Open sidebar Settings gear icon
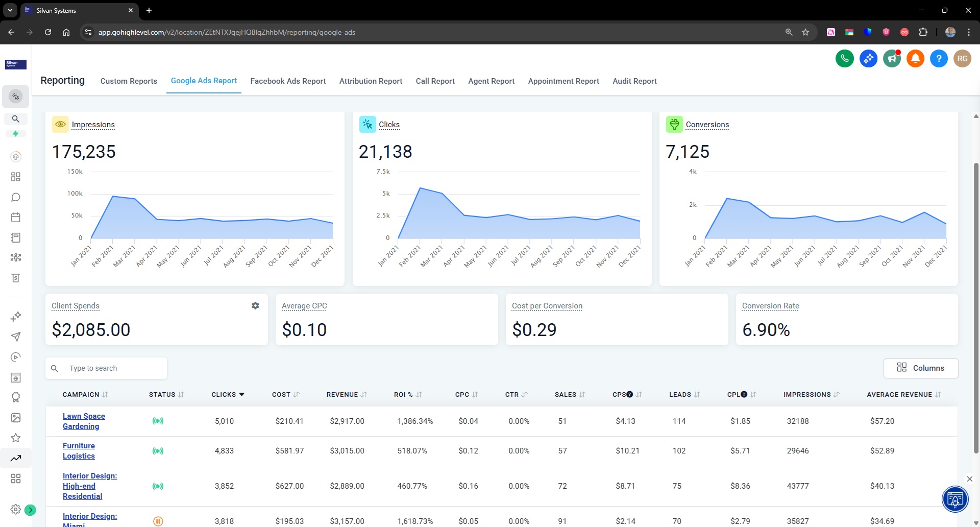The width and height of the screenshot is (980, 527). [16, 509]
